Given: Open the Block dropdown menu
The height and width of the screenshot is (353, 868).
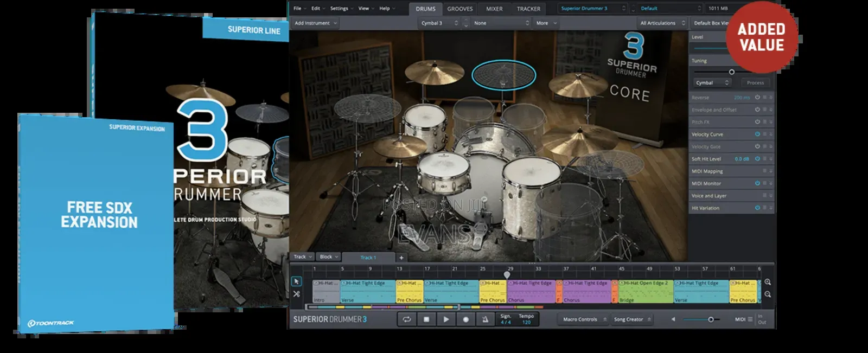Looking at the screenshot, I should (x=329, y=257).
